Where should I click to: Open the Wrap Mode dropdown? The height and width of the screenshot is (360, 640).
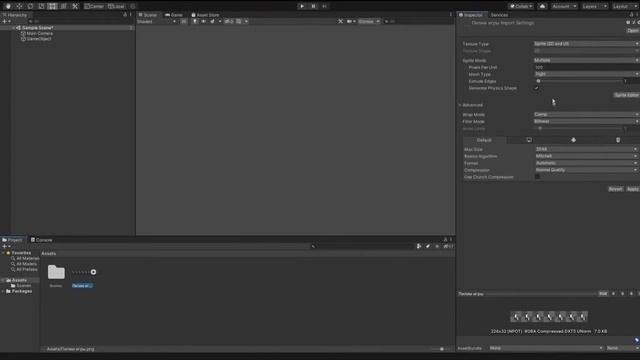(586, 114)
